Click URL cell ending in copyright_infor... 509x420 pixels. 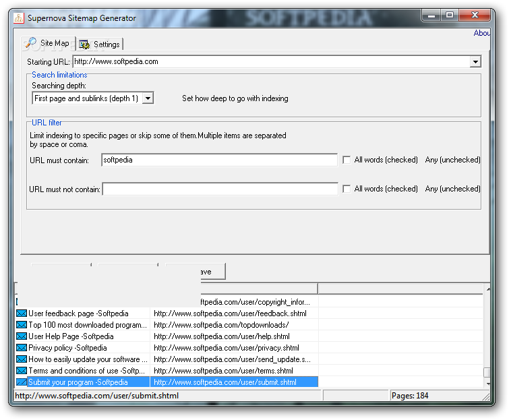pyautogui.click(x=259, y=302)
